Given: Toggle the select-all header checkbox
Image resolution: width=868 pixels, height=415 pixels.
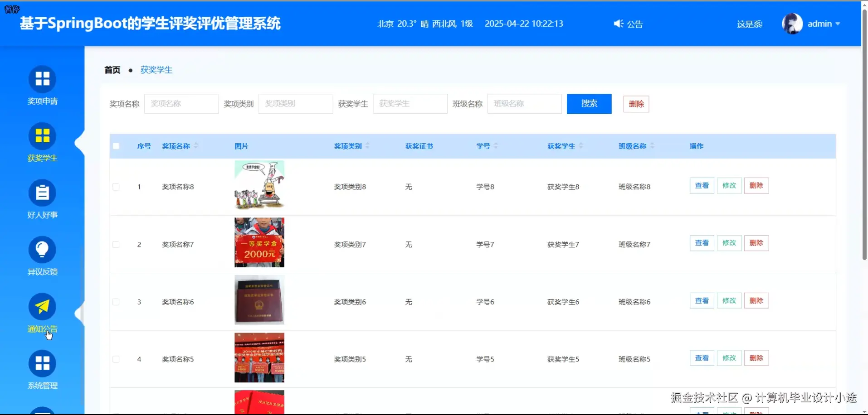Looking at the screenshot, I should pos(116,146).
